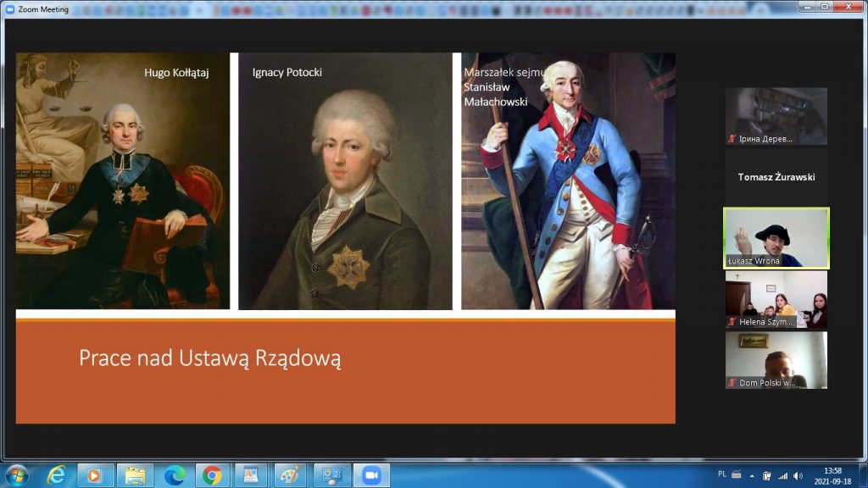Open Windows Media Player from taskbar
Image resolution: width=868 pixels, height=488 pixels.
pos(96,475)
